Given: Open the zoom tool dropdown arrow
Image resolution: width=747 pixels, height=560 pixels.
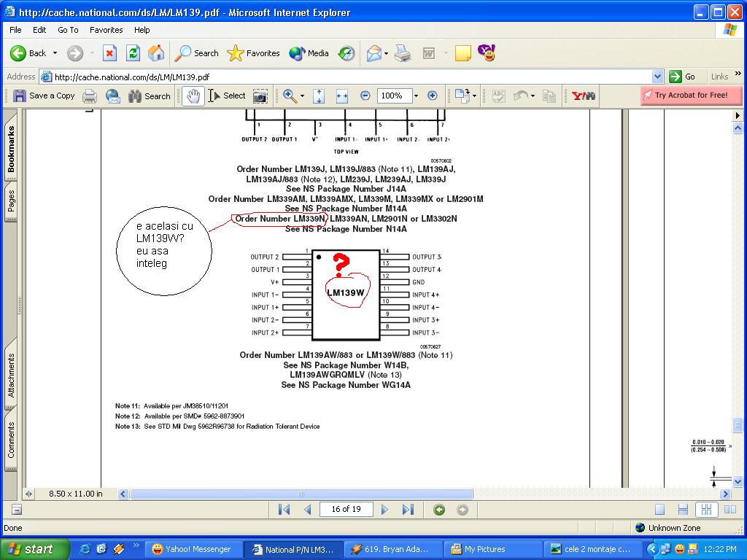Looking at the screenshot, I should tap(302, 96).
